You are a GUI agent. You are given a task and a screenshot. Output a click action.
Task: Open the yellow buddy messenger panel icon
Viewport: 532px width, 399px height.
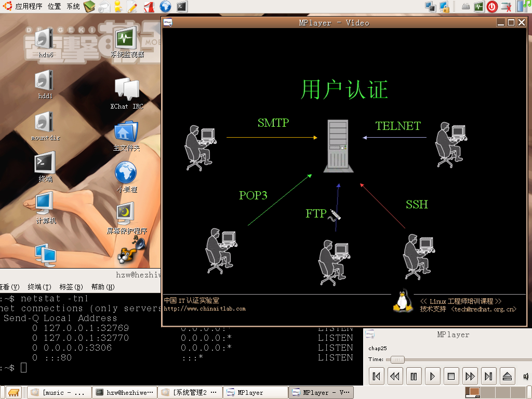point(118,7)
